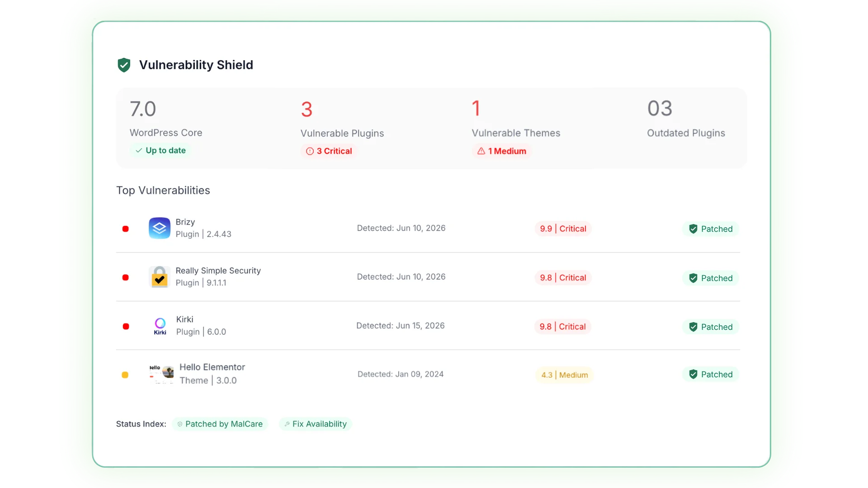Click the 1 Medium warning pill

point(502,151)
